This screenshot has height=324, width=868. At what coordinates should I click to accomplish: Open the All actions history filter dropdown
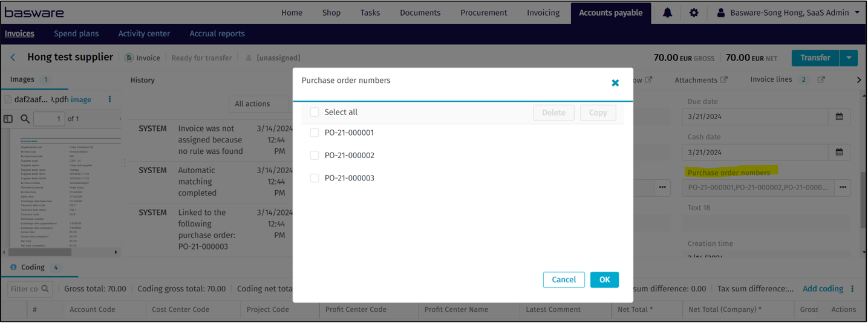pyautogui.click(x=260, y=104)
